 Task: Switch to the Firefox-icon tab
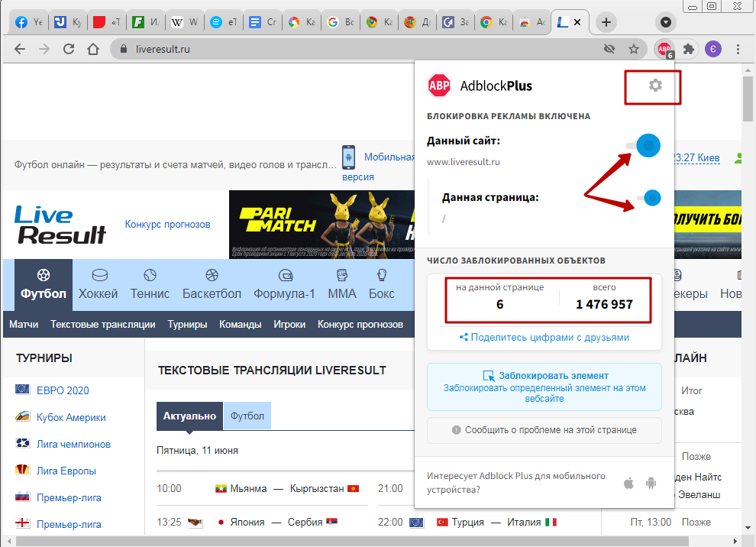click(418, 22)
